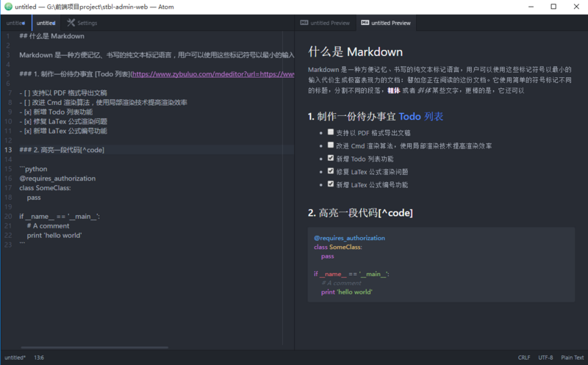Change the UTF-8 encoding in status bar
Image resolution: width=588 pixels, height=365 pixels.
click(545, 358)
